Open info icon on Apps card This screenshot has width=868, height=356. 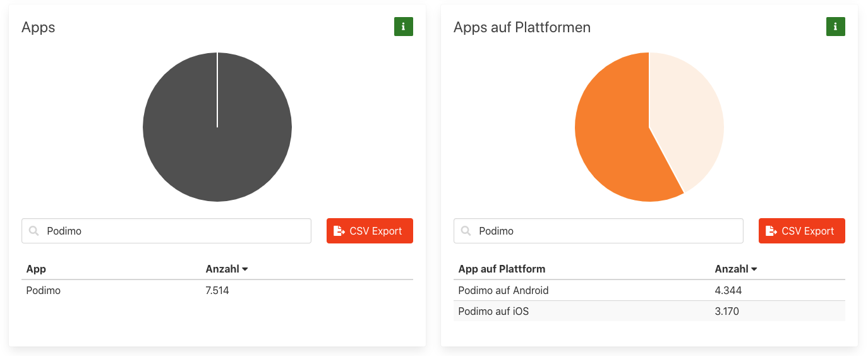[403, 27]
